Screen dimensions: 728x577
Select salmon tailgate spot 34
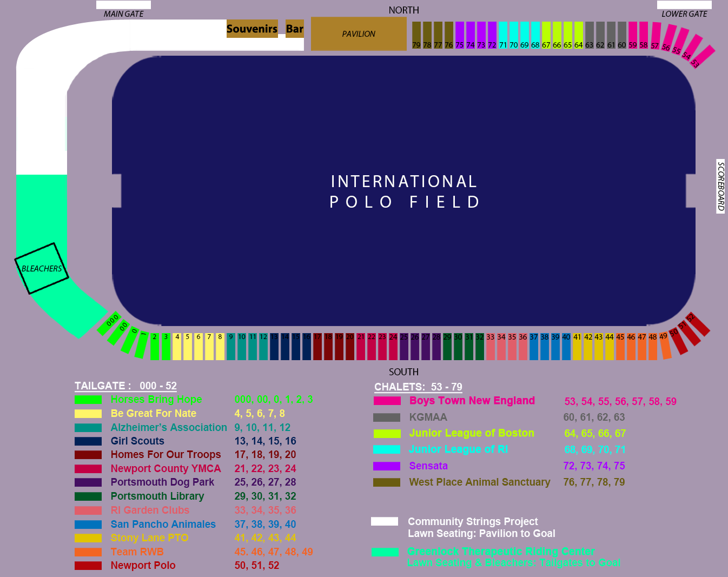(x=501, y=347)
